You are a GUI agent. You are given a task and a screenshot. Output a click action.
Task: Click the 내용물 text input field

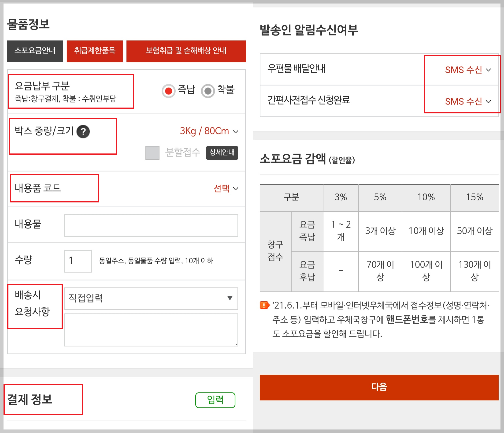click(151, 226)
